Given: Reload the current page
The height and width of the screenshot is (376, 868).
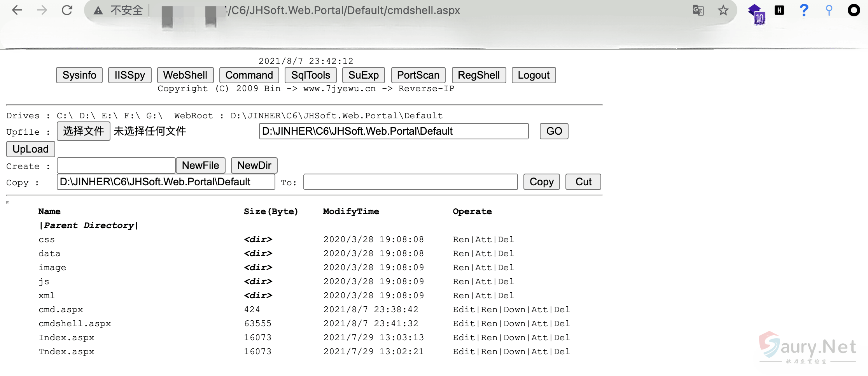Looking at the screenshot, I should 67,10.
